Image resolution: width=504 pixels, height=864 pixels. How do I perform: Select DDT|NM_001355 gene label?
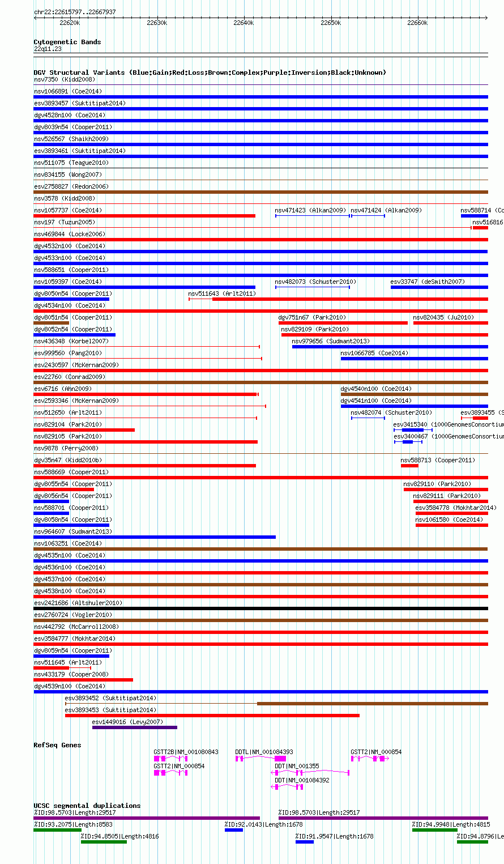297,766
